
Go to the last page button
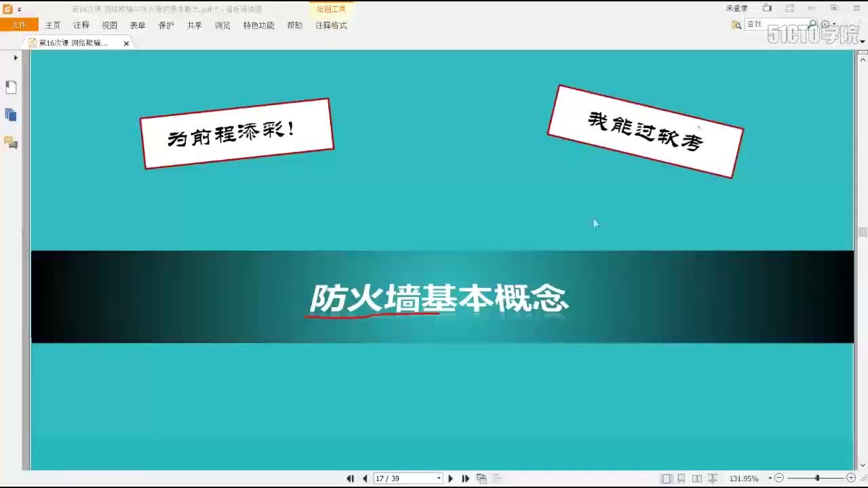pos(465,479)
